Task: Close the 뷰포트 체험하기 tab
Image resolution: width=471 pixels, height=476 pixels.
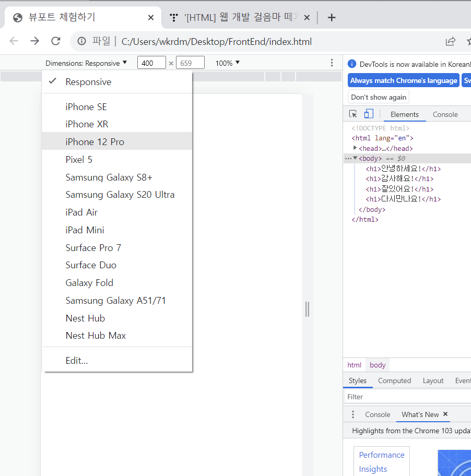Action: point(150,18)
